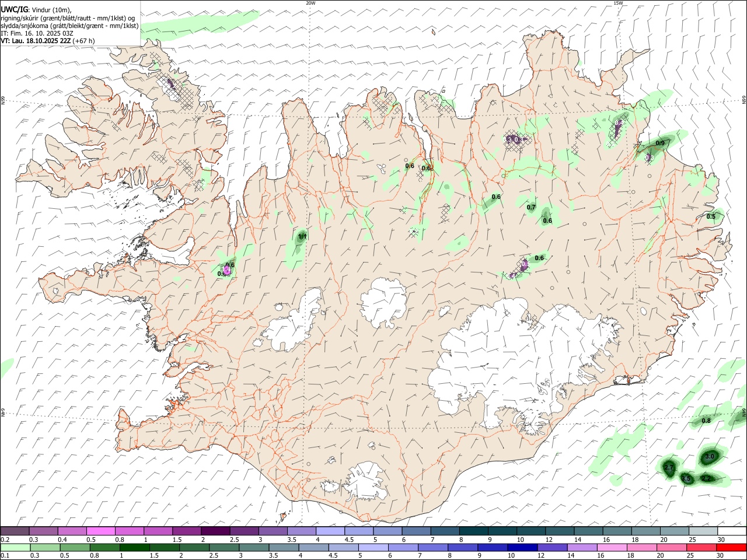Select the pale green legend swatch labeled 0.1
The image size is (747, 560).
pyautogui.click(x=15, y=547)
